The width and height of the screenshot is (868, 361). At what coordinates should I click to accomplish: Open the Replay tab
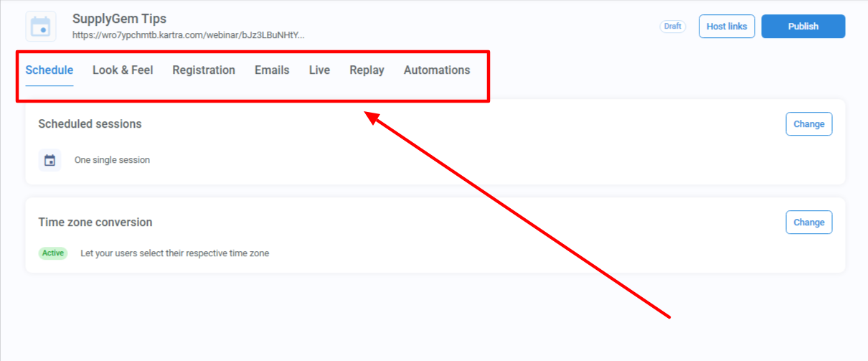(x=367, y=70)
